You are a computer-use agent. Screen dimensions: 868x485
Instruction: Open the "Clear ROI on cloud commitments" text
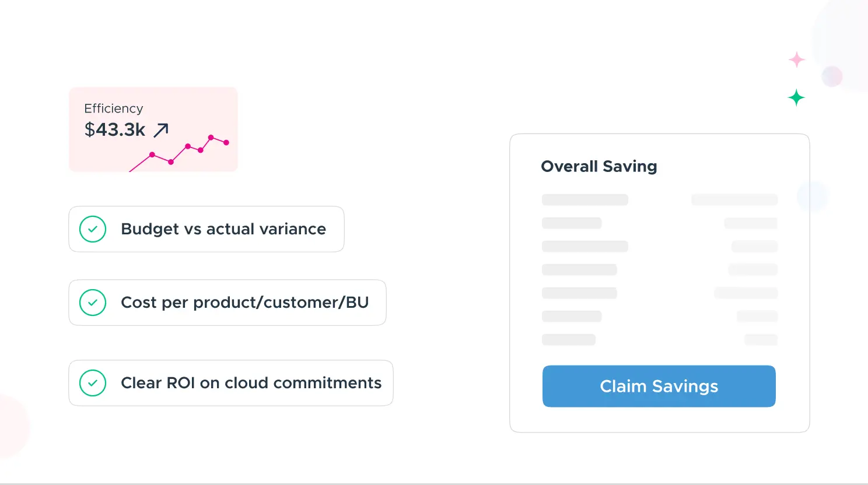click(251, 383)
